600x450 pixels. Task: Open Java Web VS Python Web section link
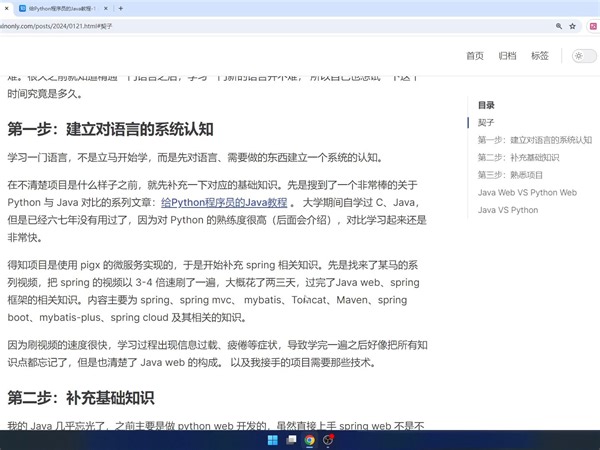tap(527, 192)
